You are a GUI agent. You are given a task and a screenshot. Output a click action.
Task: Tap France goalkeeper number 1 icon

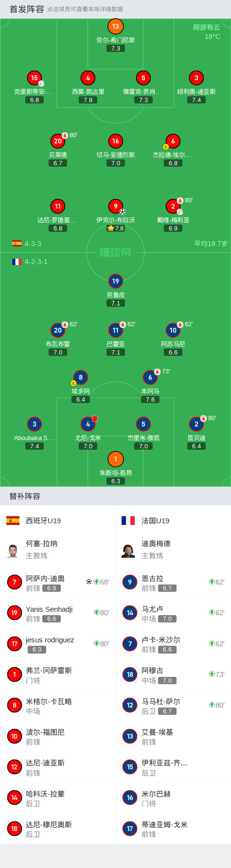click(115, 459)
